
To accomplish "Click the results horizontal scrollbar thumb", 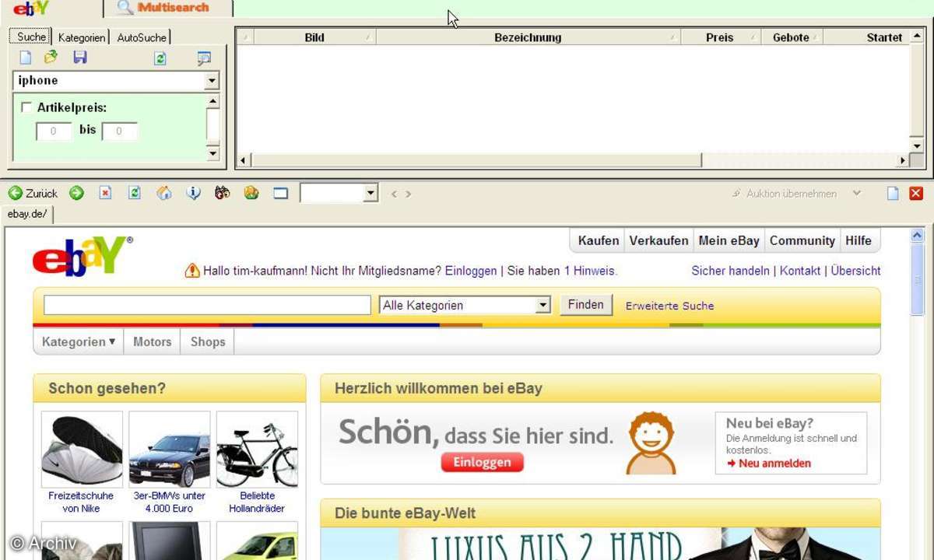I will [475, 160].
